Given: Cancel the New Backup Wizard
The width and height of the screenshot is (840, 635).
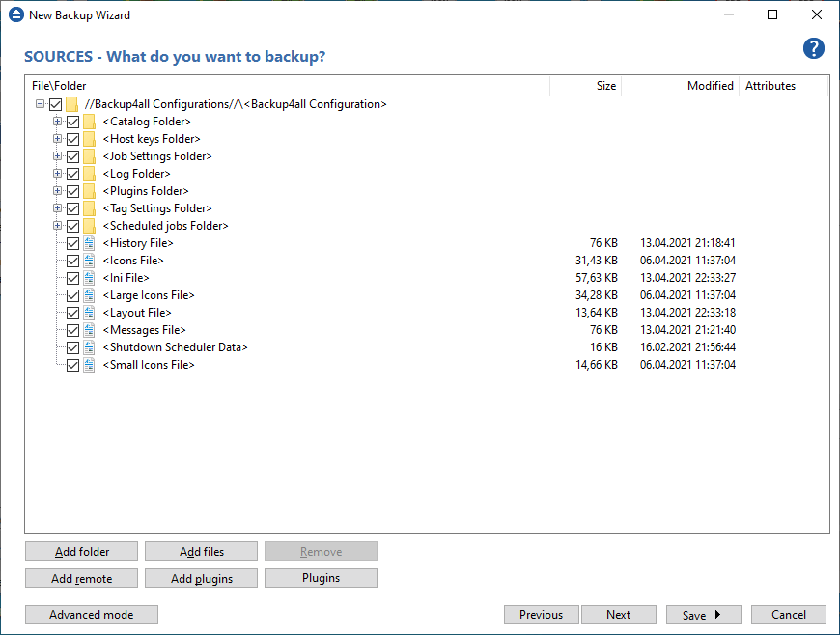Looking at the screenshot, I should tap(789, 615).
